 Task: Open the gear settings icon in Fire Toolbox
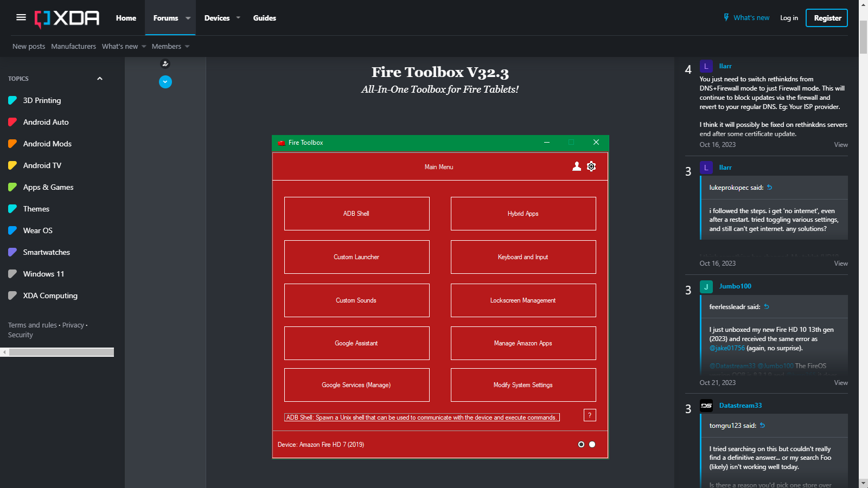pos(591,166)
